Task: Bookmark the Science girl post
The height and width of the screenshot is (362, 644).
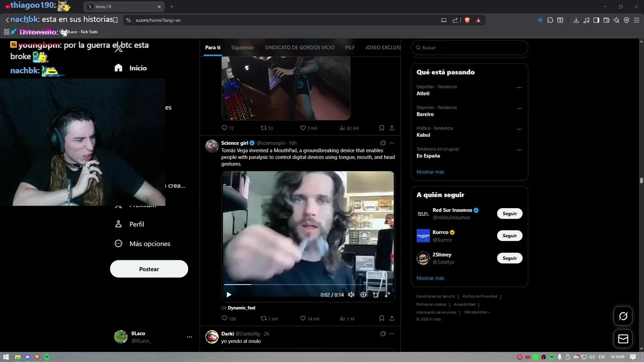Action: (382, 318)
